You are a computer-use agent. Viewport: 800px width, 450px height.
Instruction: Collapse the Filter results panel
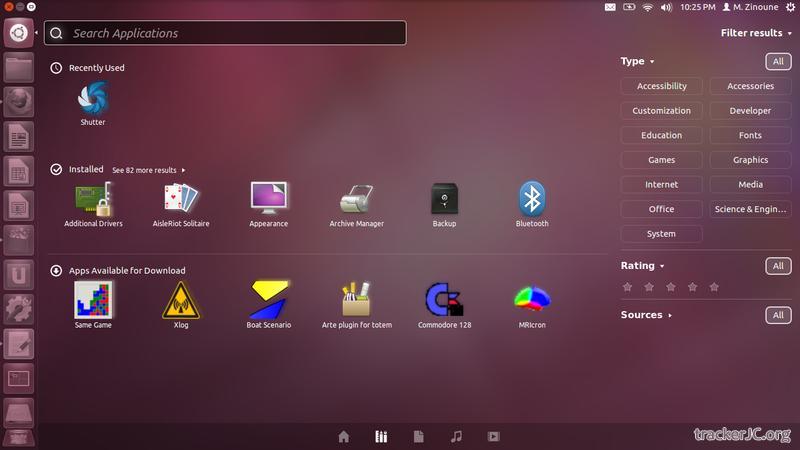pyautogui.click(x=751, y=33)
